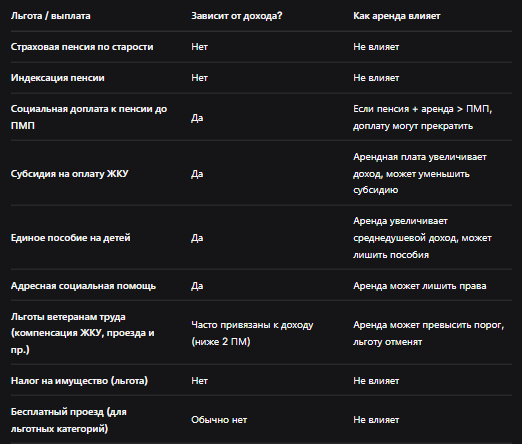Viewport: 522px width, 444px height.
Task: Select 'Нет' in Страховая пенсия row
Action: pyautogui.click(x=199, y=47)
